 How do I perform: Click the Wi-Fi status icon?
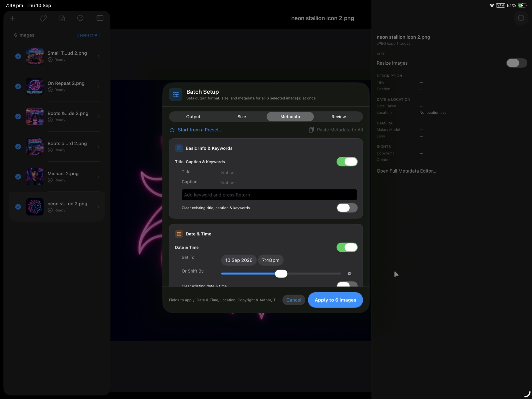tap(492, 5)
